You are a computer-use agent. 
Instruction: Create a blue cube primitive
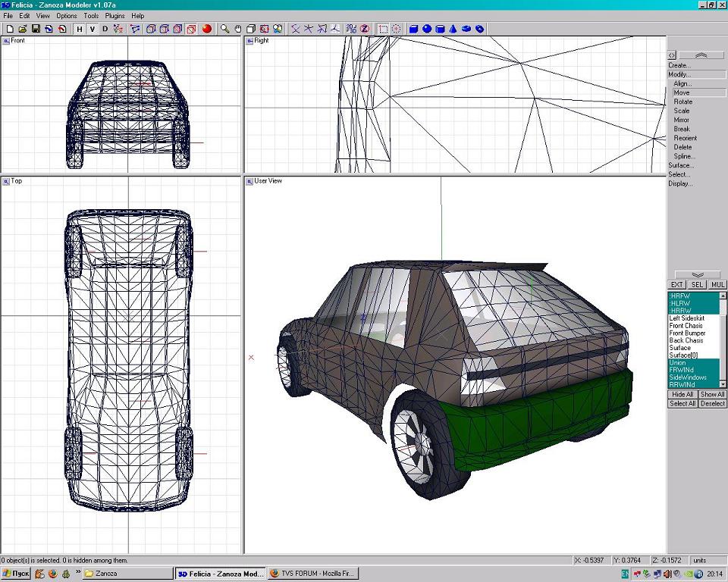pyautogui.click(x=413, y=29)
